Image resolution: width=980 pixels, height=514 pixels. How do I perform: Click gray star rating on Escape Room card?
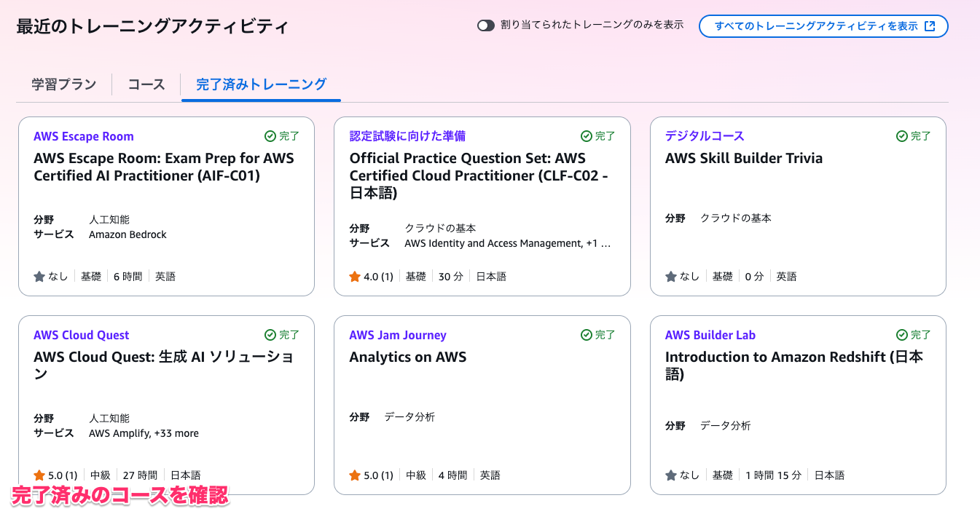(39, 276)
